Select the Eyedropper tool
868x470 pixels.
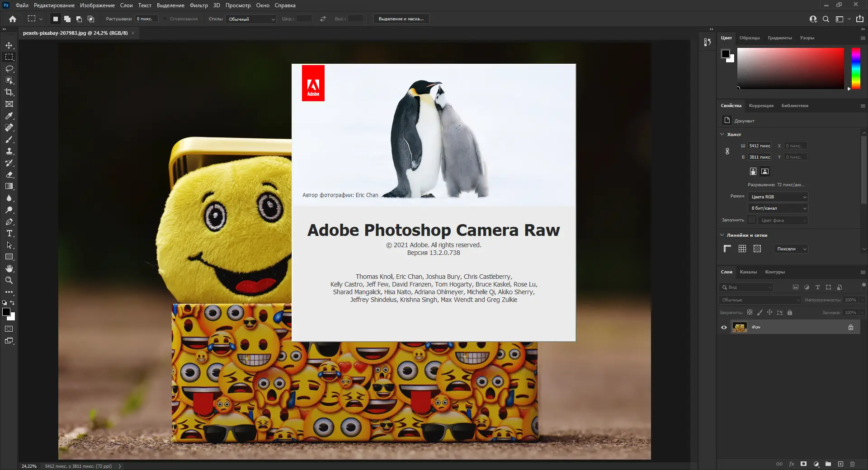pyautogui.click(x=9, y=116)
